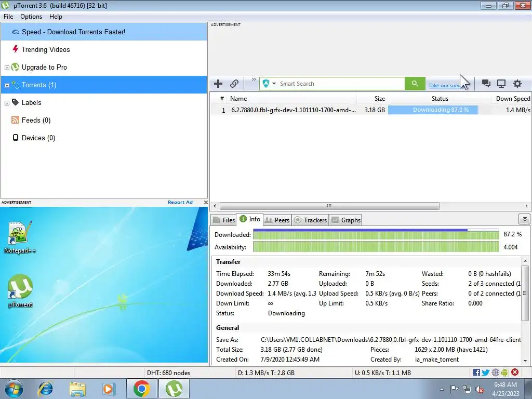Show hidden tray icons arrow
Viewport: 532px width, 399px height.
point(442,389)
